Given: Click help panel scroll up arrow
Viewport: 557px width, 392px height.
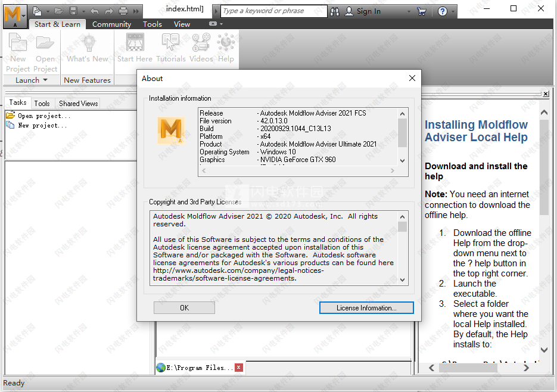Looking at the screenshot, I should click(544, 113).
